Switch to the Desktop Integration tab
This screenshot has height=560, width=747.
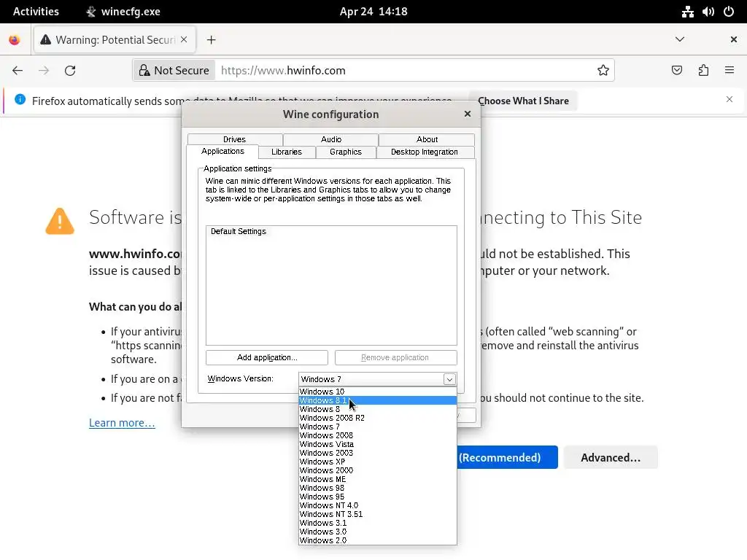coord(425,152)
